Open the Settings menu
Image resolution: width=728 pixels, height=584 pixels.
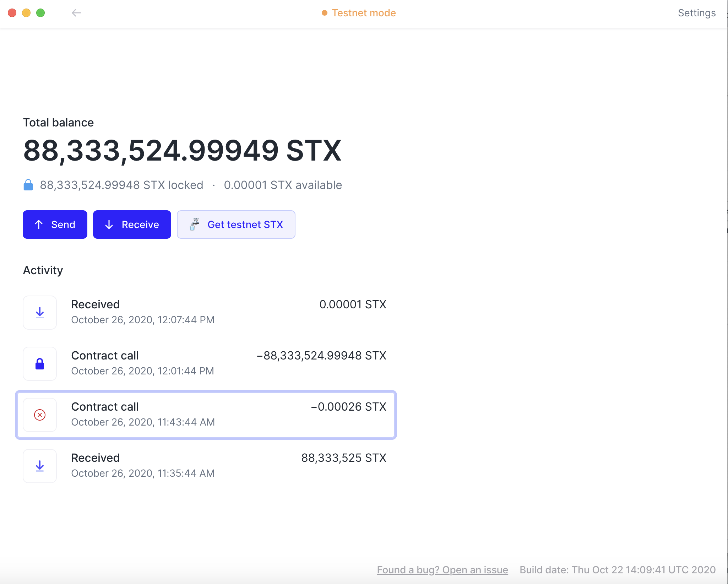click(696, 13)
